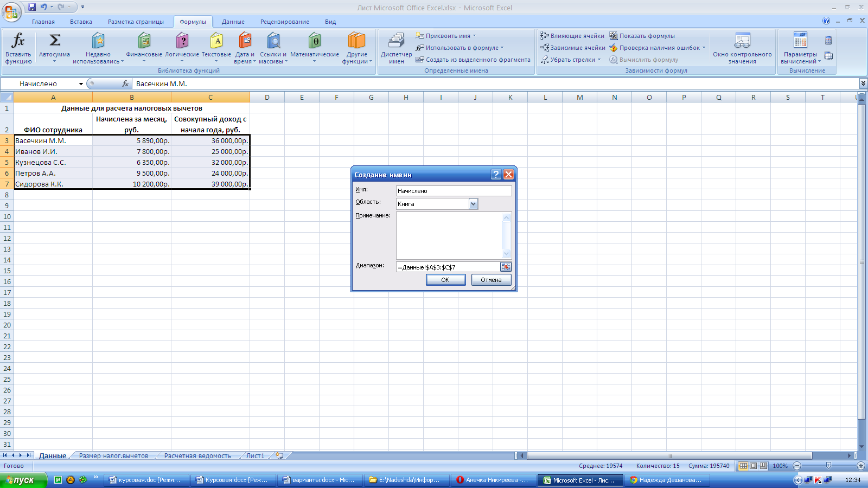Click the collapse dialog icon beside Диапазон field
Viewport: 868px width, 488px height.
pos(506,267)
